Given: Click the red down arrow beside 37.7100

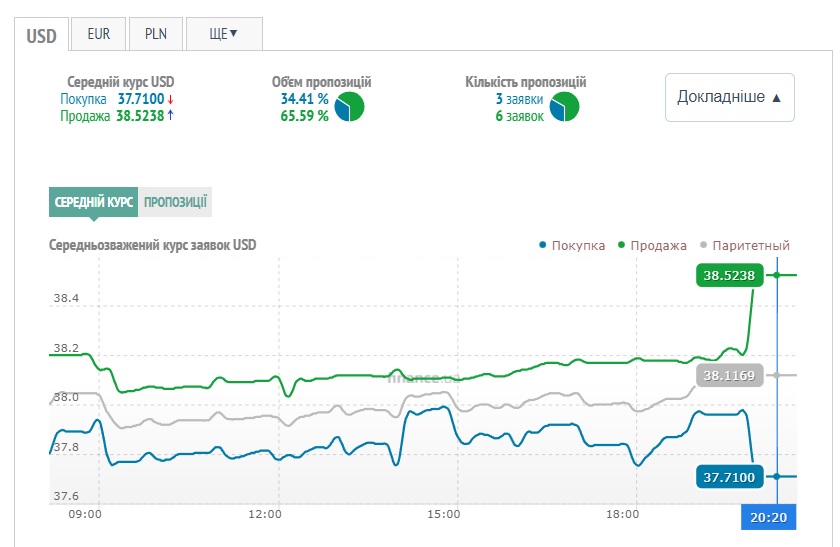Looking at the screenshot, I should pyautogui.click(x=170, y=99).
